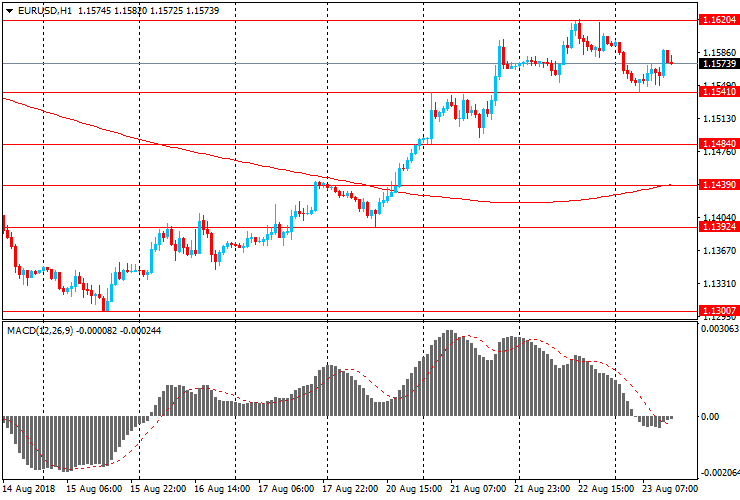Click the 16 Aug 14:00 time label

coord(222,489)
